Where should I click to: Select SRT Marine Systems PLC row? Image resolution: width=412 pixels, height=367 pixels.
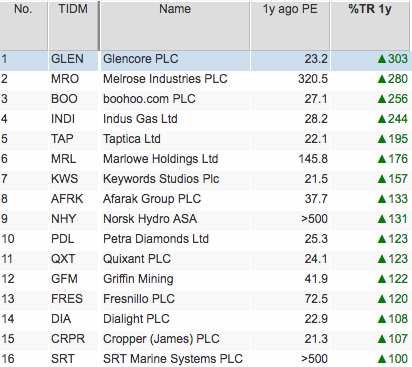pyautogui.click(x=206, y=359)
